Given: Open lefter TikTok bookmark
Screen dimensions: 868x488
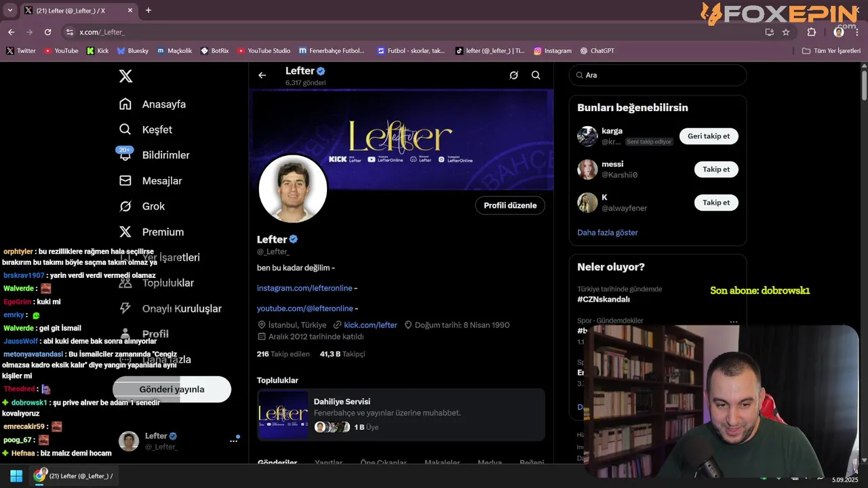Looking at the screenshot, I should [x=490, y=51].
